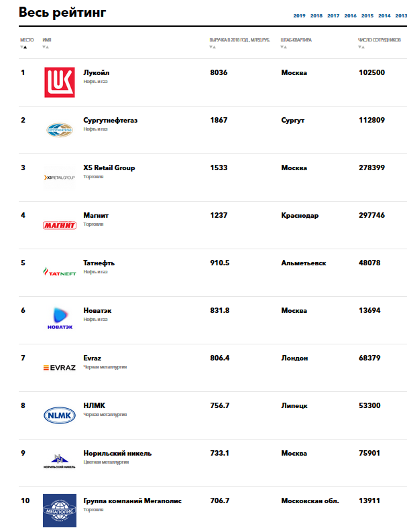
Task: Click the Evraz logo
Action: coord(60,367)
